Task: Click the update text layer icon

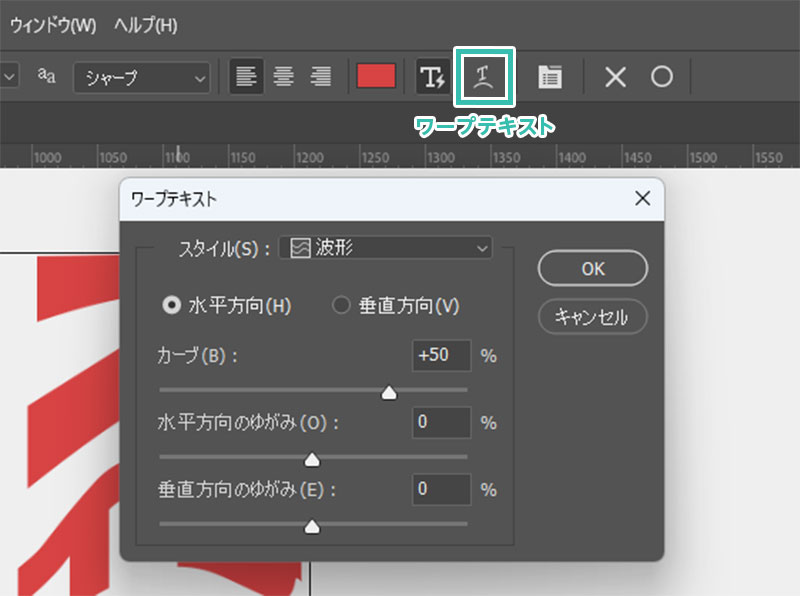Action: pyautogui.click(x=433, y=77)
